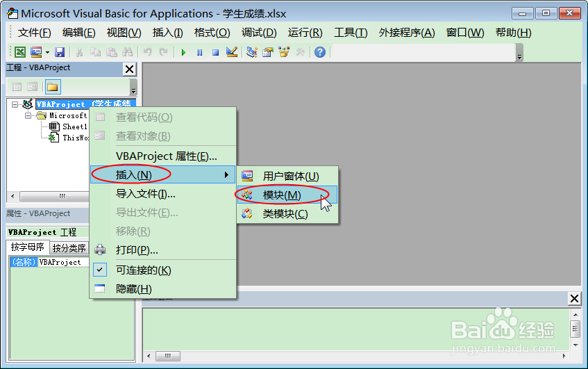
Task: Click the Reset stop square icon
Action: pos(215,52)
